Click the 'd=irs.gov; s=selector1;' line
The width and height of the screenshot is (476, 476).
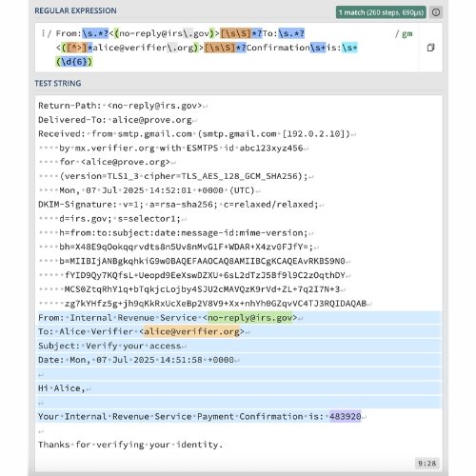coord(120,219)
